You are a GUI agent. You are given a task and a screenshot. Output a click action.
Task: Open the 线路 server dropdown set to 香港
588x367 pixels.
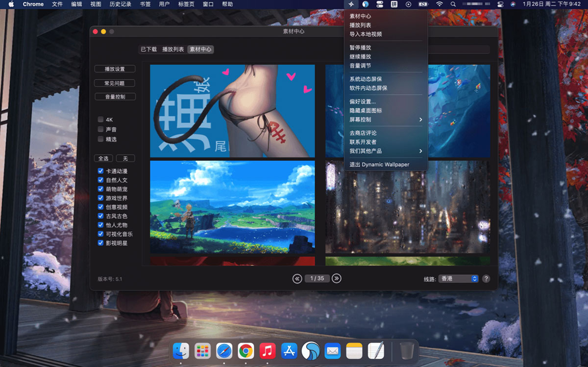coord(458,279)
